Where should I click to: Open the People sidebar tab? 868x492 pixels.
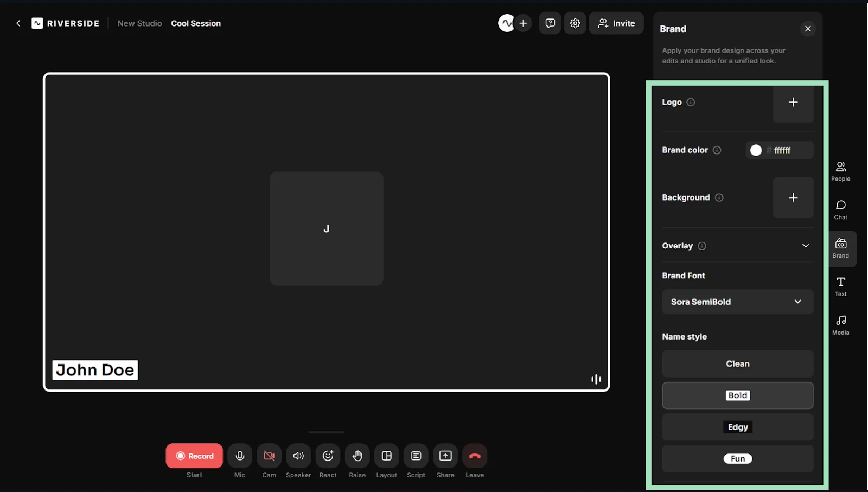(840, 171)
